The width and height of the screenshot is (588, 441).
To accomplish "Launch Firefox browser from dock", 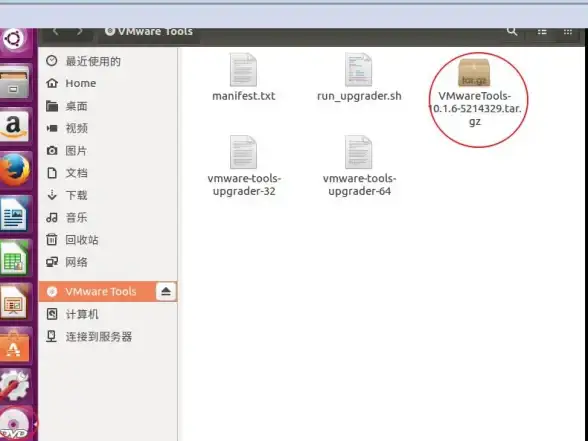I will tap(15, 170).
